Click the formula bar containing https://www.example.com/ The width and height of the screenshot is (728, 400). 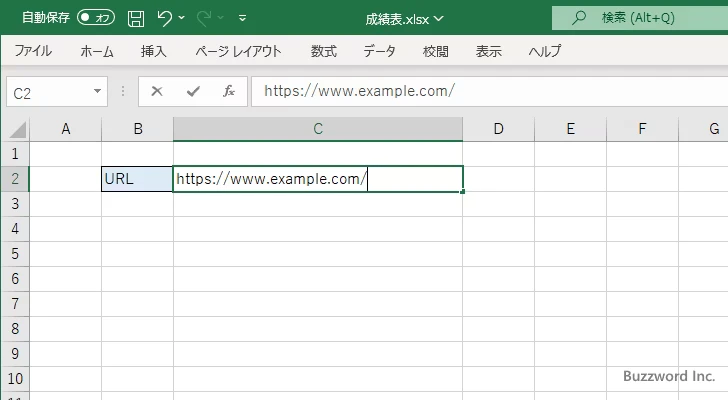(490, 91)
